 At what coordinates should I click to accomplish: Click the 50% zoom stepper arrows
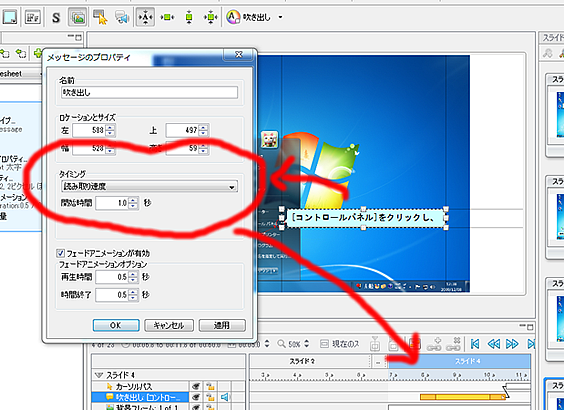(x=306, y=344)
